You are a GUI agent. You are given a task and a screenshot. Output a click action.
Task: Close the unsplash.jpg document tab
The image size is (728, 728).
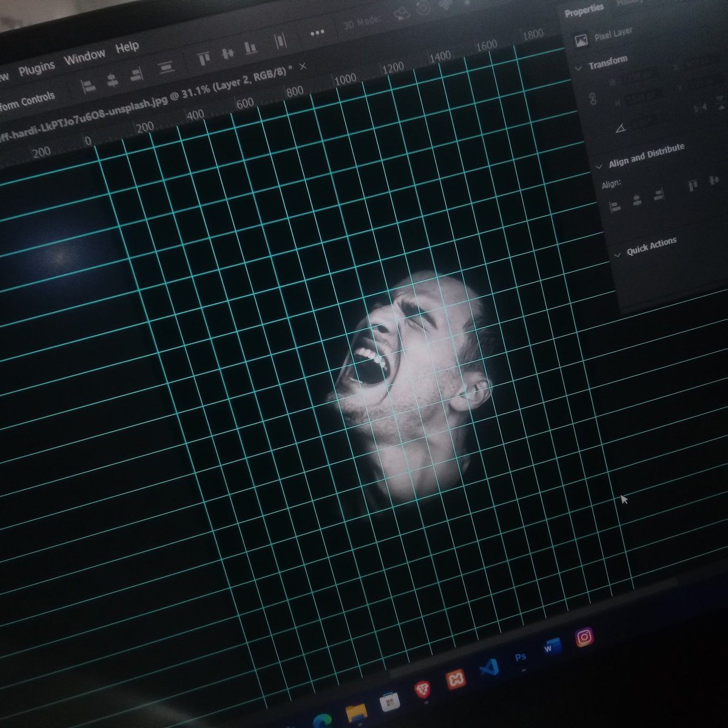pyautogui.click(x=303, y=66)
